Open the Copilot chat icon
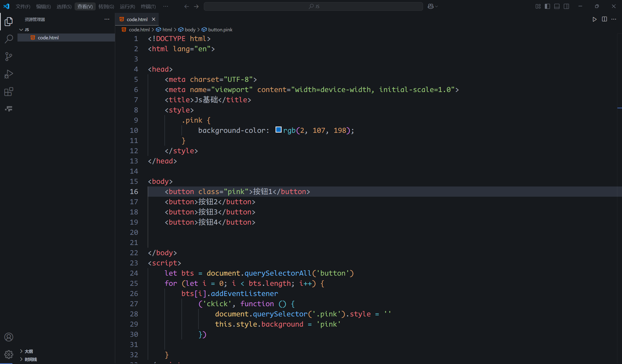 coord(431,6)
